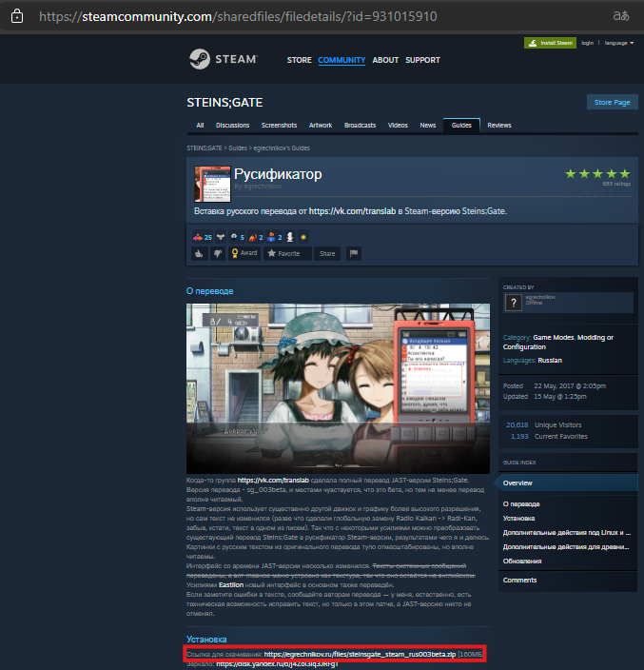Click STEINS;GATE page title

coord(224,103)
